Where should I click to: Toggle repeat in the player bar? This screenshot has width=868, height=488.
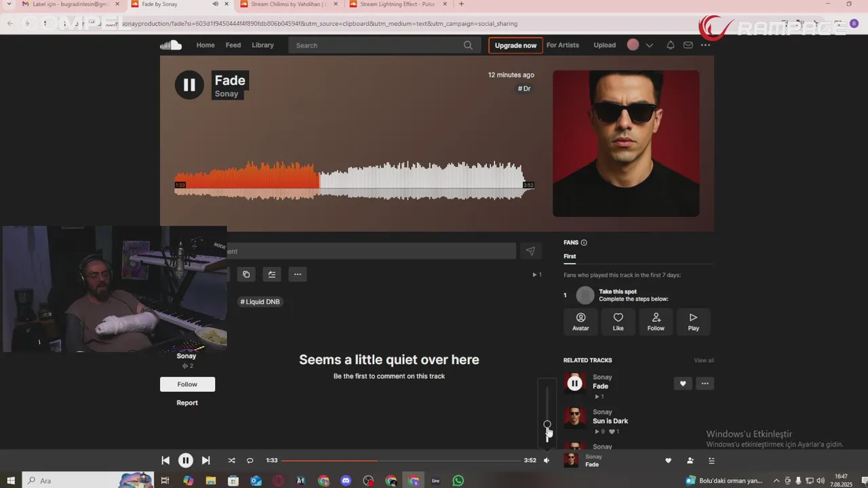pyautogui.click(x=250, y=460)
